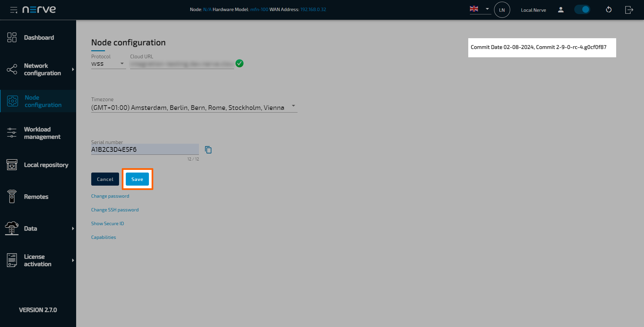
Task: Click the Node configuration gear icon
Action: click(13, 101)
